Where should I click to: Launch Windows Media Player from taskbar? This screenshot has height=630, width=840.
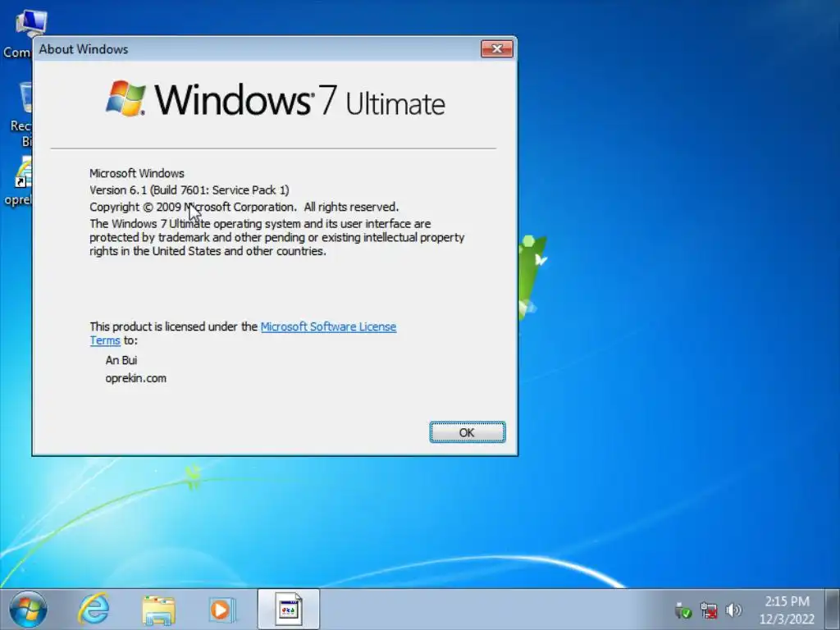[221, 609]
